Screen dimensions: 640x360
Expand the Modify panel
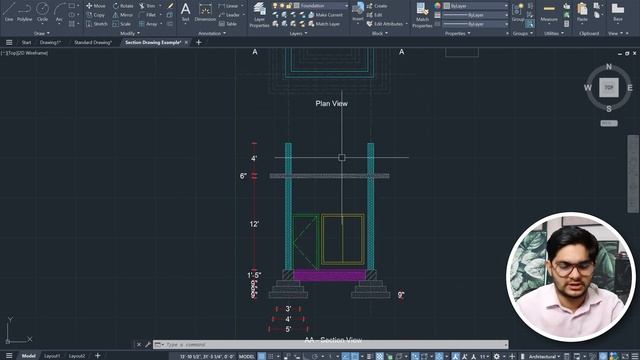tap(130, 33)
